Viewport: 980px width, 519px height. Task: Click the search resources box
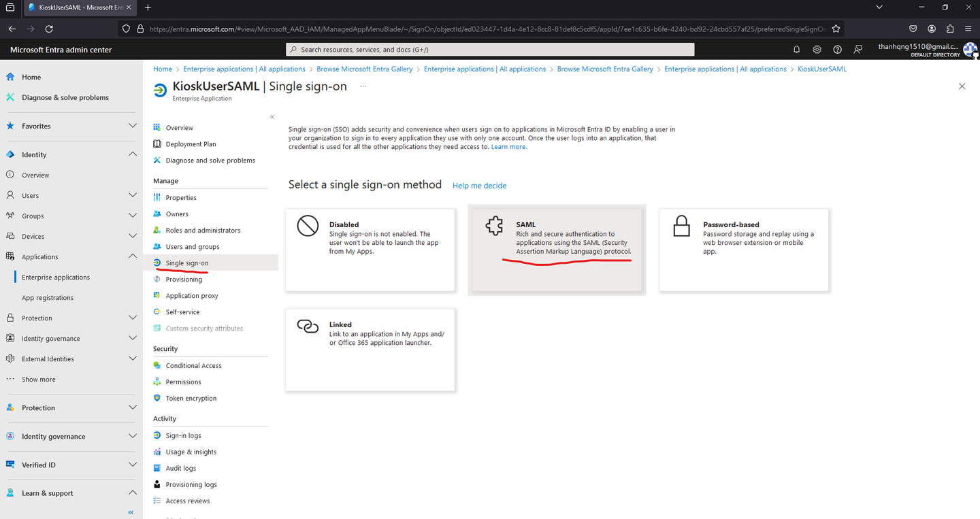coord(490,50)
